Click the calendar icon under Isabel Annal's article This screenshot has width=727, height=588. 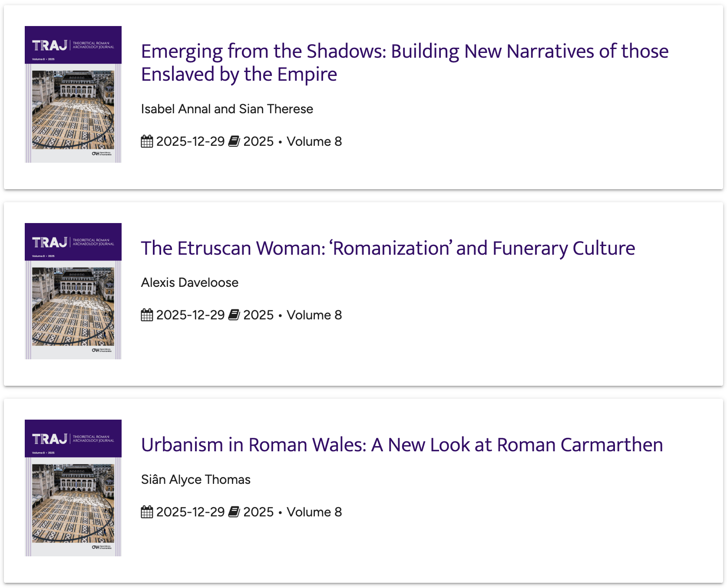click(x=147, y=141)
